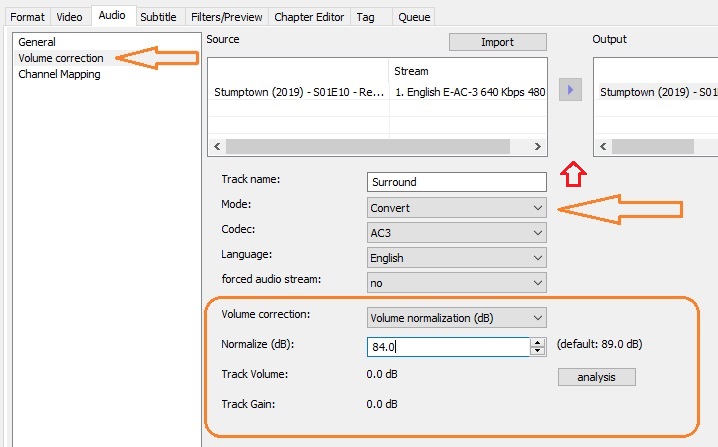
Task: Click the Normalize spinner up arrow
Action: [538, 342]
